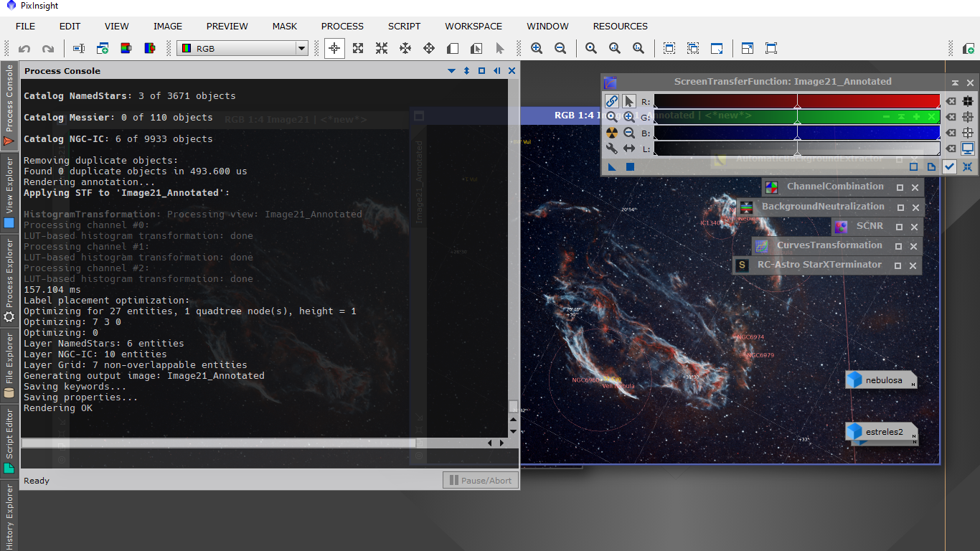
Task: Open the IMAGE menu
Action: (x=168, y=26)
